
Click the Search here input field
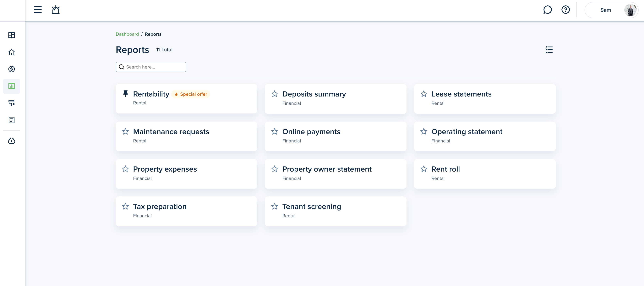tap(151, 67)
